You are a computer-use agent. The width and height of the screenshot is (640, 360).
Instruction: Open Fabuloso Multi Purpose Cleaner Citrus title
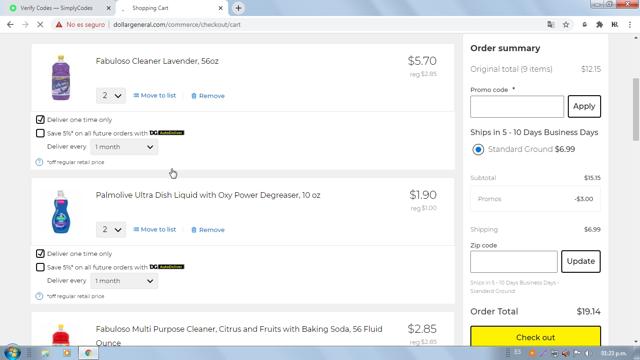(239, 336)
